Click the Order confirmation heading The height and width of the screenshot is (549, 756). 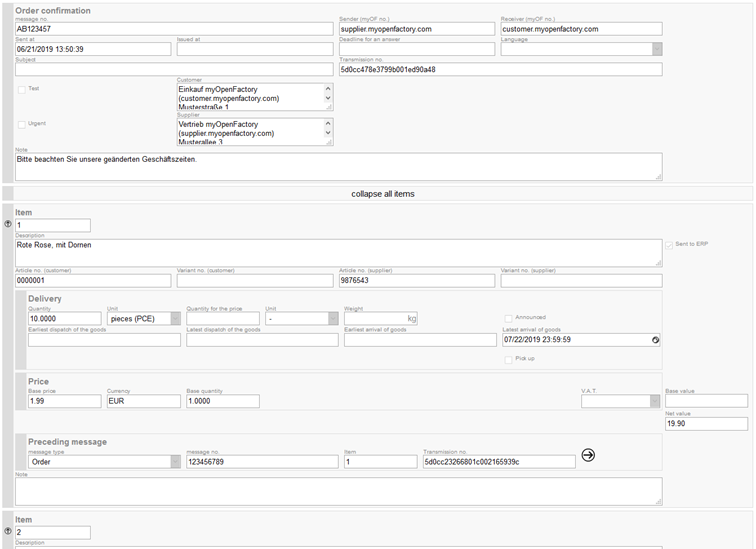53,11
